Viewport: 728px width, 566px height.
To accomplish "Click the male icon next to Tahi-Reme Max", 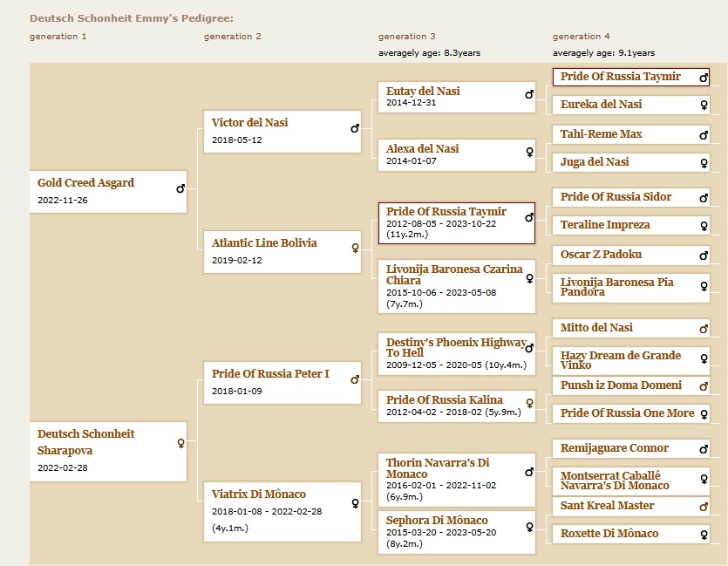I will (x=704, y=135).
